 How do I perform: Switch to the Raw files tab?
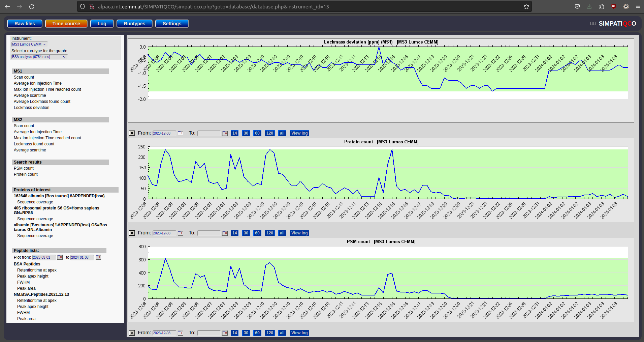pos(25,24)
